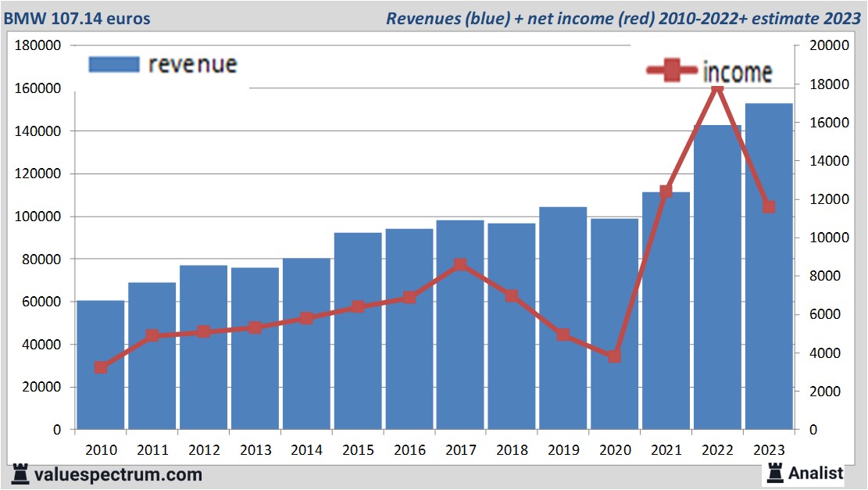Click the 2020 x-axis year label
Viewport: 868px width, 490px height.
pos(615,449)
